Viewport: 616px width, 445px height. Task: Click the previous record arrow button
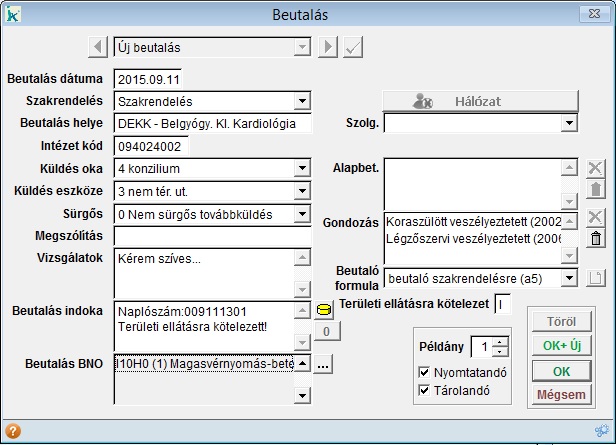(x=97, y=47)
